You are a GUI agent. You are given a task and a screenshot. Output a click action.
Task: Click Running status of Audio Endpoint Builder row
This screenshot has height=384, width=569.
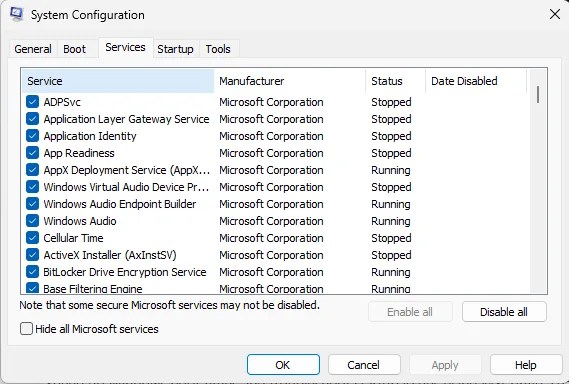pos(391,204)
